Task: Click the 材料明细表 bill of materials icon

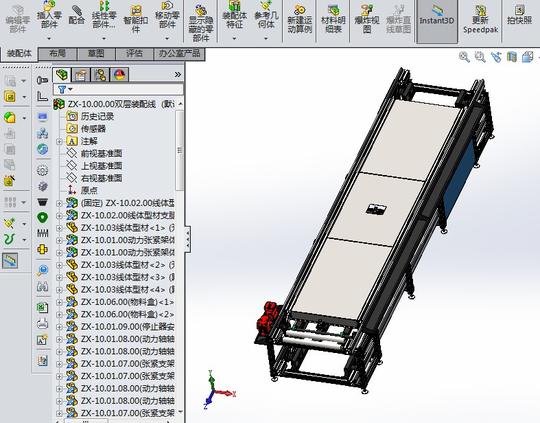Action: (x=333, y=20)
